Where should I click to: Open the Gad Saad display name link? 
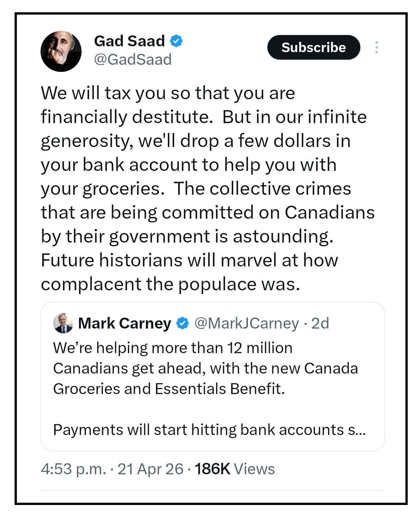pyautogui.click(x=129, y=41)
